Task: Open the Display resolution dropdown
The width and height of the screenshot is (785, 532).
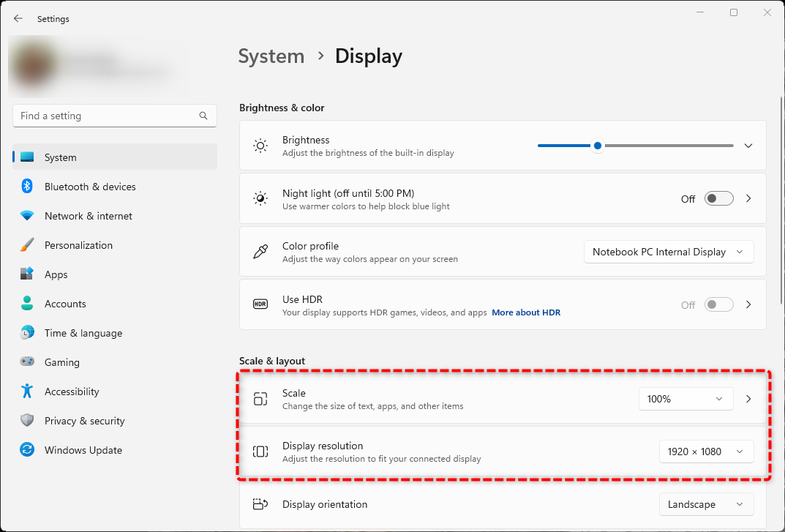Action: coord(706,452)
